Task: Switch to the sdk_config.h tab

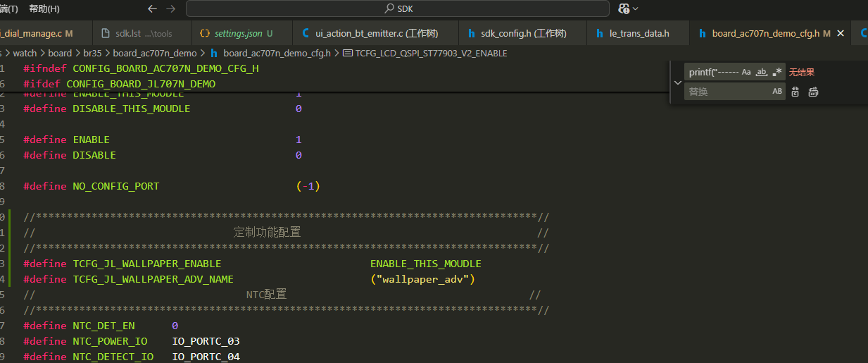Action: (x=523, y=33)
